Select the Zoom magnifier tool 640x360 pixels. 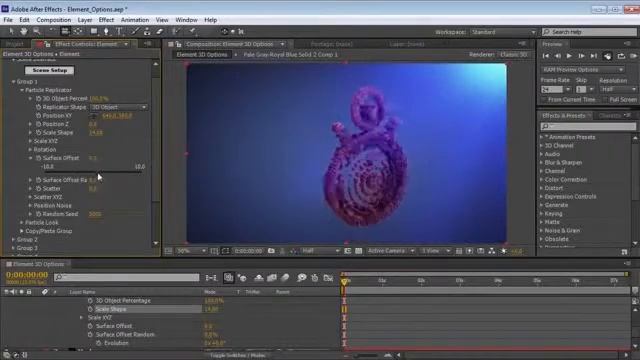(x=36, y=31)
